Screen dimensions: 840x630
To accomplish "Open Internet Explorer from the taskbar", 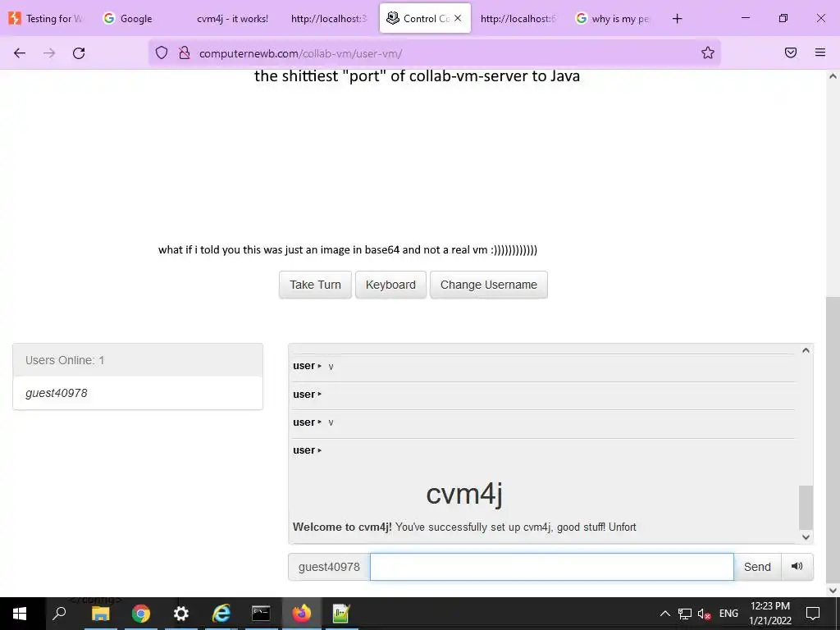I will tap(221, 614).
